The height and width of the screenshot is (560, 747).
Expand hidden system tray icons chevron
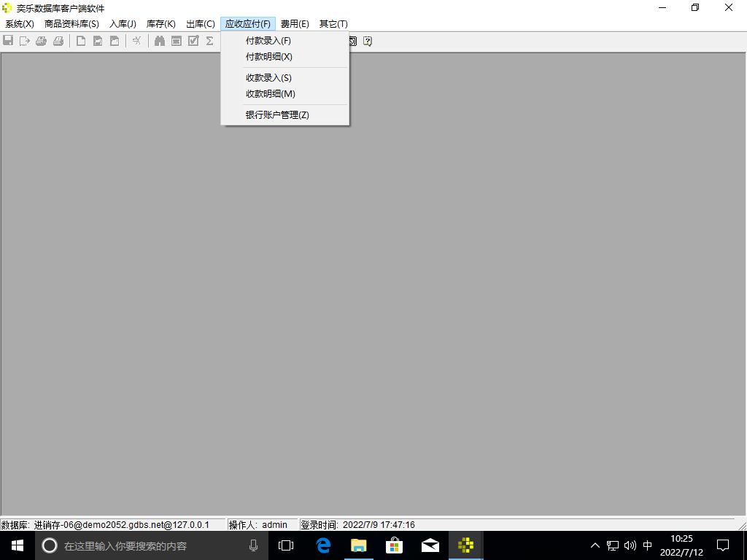595,545
